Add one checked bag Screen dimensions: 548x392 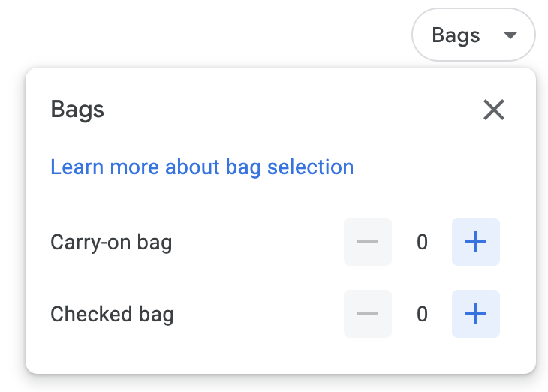pyautogui.click(x=475, y=314)
